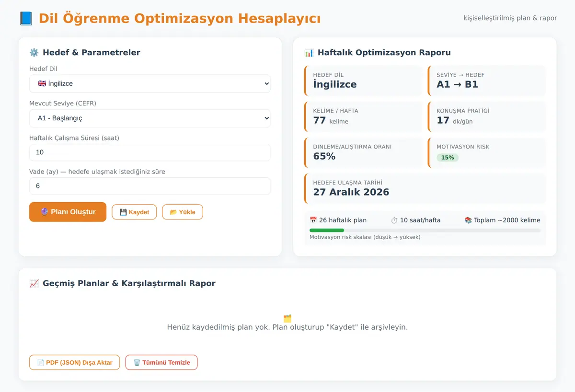Image resolution: width=575 pixels, height=392 pixels.
Task: Click the calendar icon next to 26 haftalık plan
Action: coord(313,220)
